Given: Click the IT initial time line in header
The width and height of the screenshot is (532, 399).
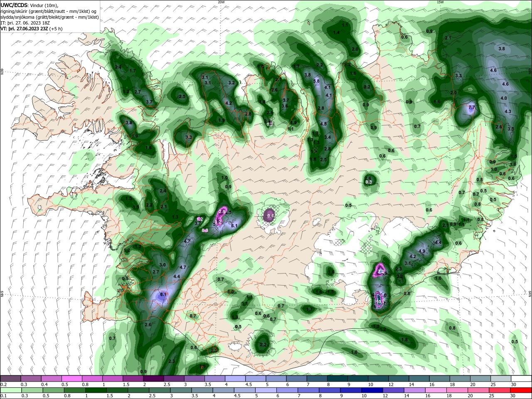Looking at the screenshot, I should pos(25,23).
